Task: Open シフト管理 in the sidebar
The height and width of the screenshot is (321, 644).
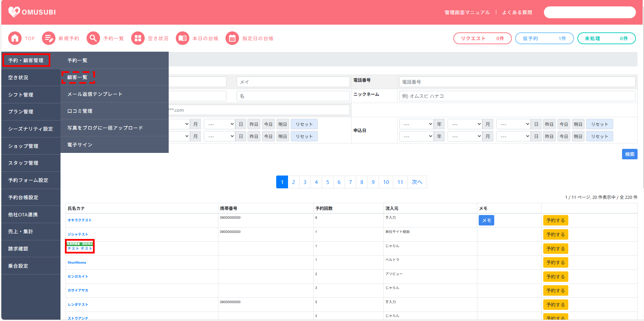Action: [x=21, y=95]
